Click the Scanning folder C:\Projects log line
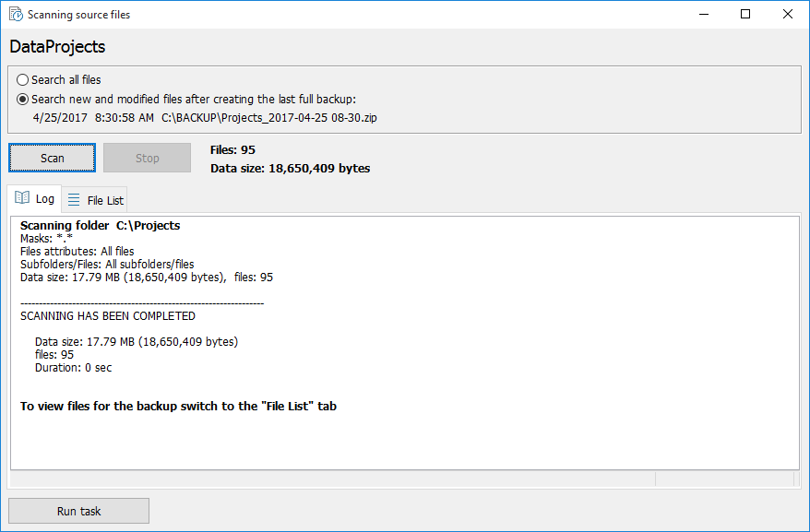810x532 pixels. (101, 226)
